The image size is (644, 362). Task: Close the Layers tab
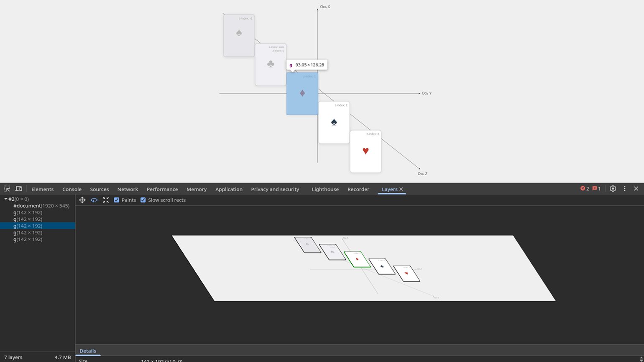tap(401, 189)
